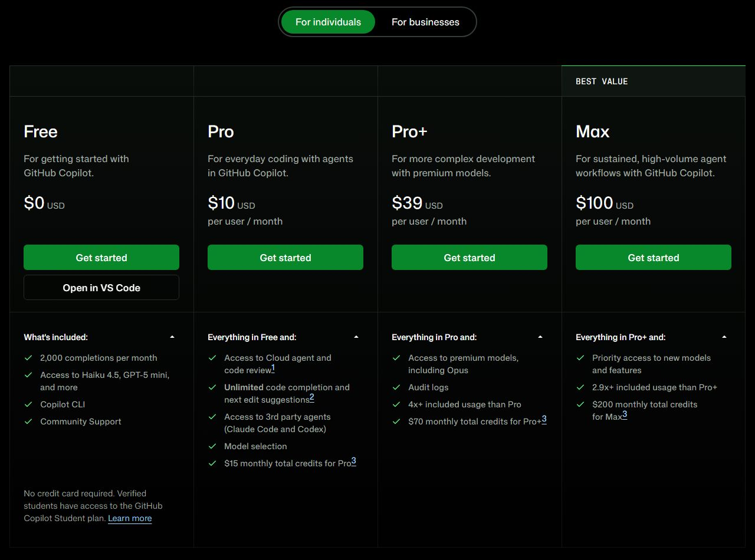Open the Learn more student plan link
755x560 pixels.
[130, 518]
